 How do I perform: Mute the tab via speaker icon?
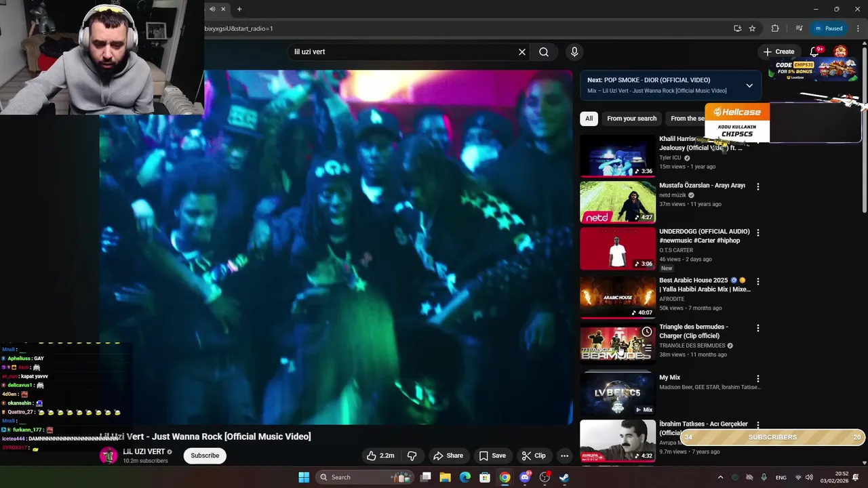click(x=212, y=9)
